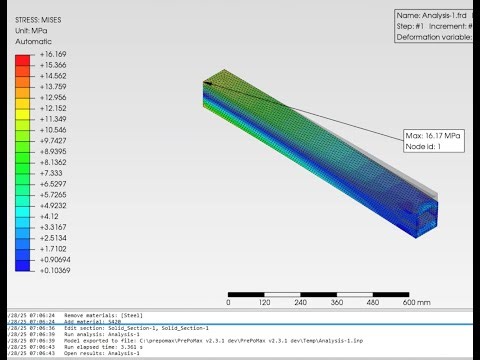
Task: Click the 'Deformation variable' status line
Action: [434, 37]
